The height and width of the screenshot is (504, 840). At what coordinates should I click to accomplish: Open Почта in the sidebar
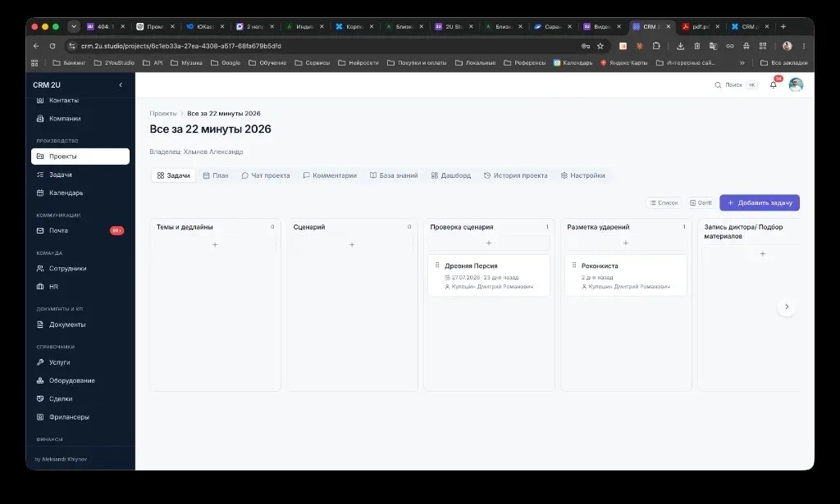point(80,230)
